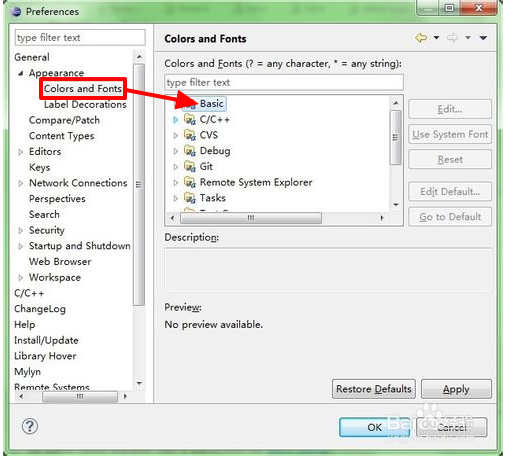Confirm with the OK button

tap(374, 427)
